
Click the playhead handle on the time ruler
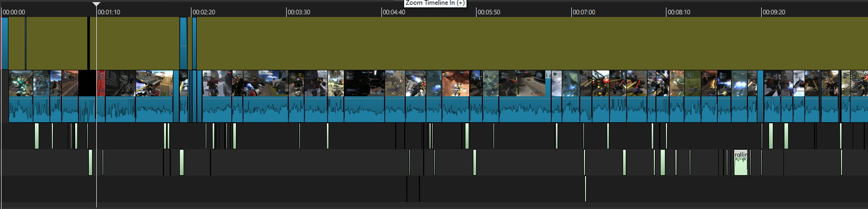[96, 4]
